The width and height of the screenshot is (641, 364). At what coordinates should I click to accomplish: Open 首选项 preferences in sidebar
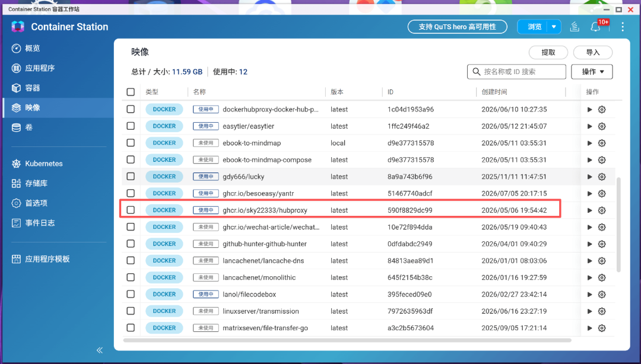point(58,203)
